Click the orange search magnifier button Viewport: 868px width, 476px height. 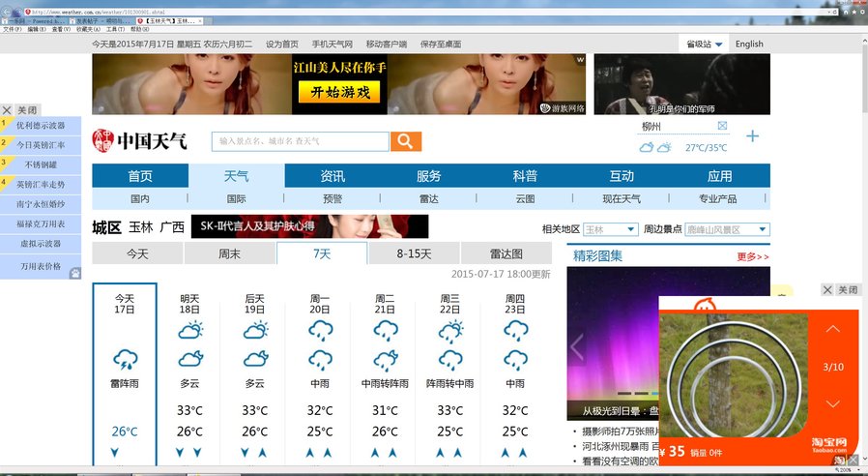click(x=406, y=141)
